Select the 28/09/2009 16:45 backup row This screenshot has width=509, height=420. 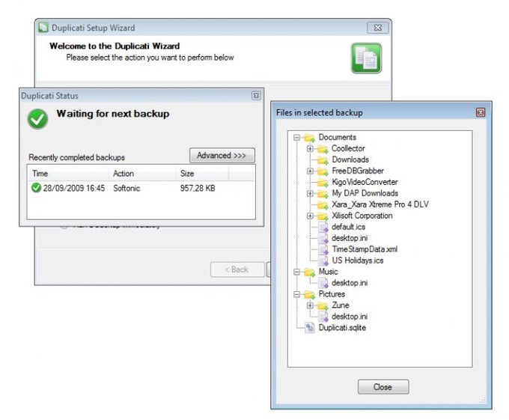tap(141, 188)
